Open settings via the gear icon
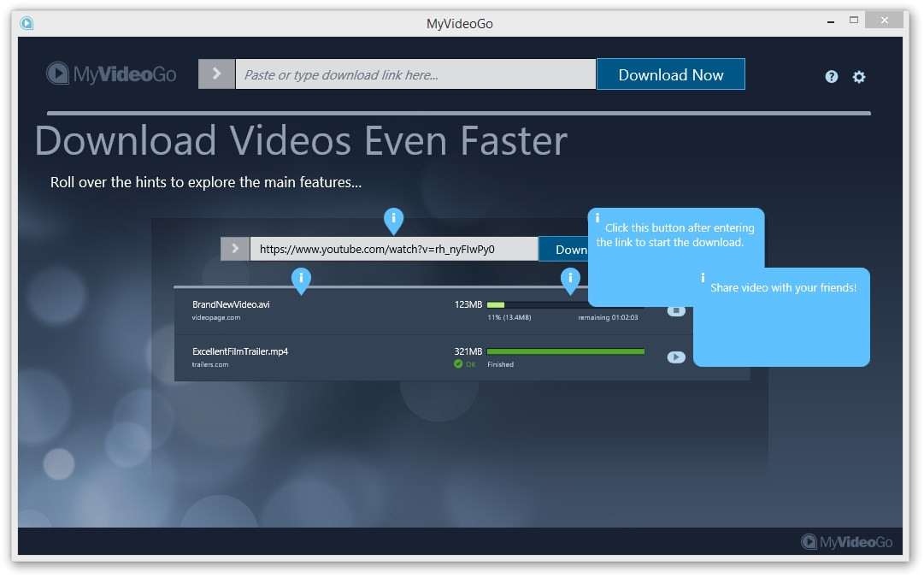The width and height of the screenshot is (924, 578). [859, 77]
